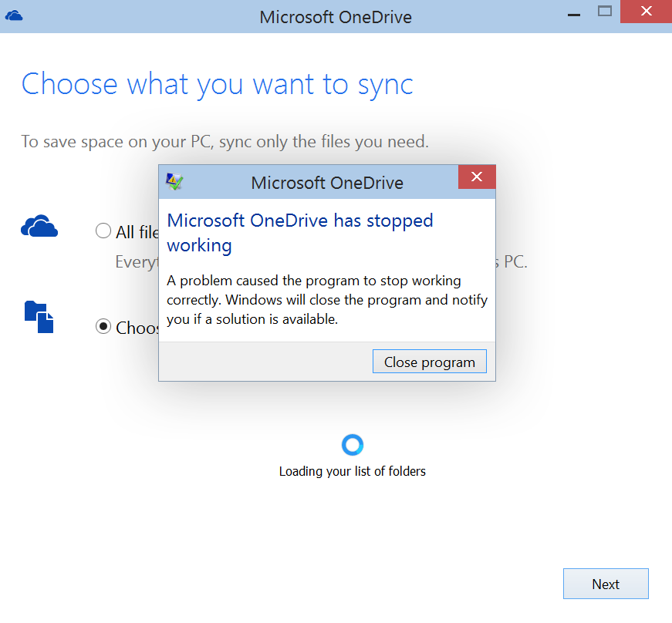
Task: Maximize the main OneDrive window
Action: click(604, 11)
